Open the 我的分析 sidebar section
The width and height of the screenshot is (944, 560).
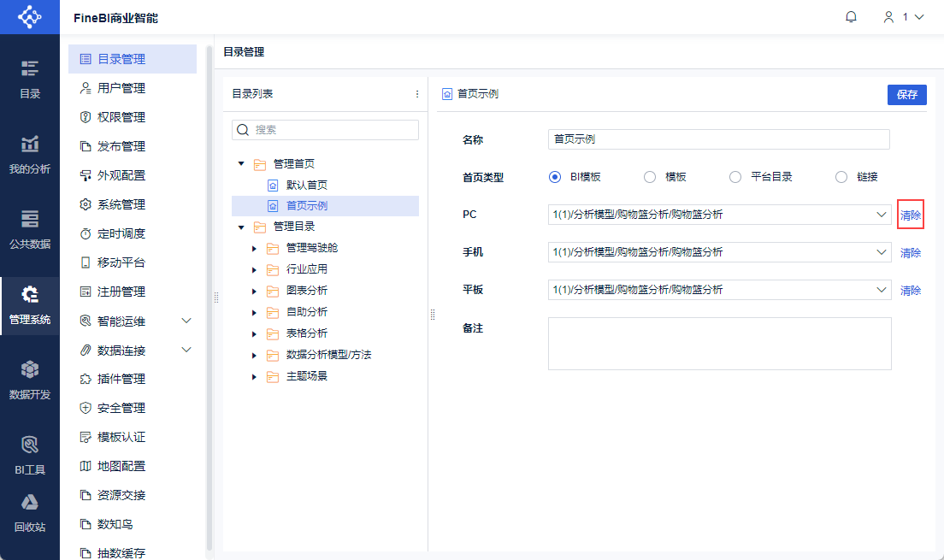30,155
